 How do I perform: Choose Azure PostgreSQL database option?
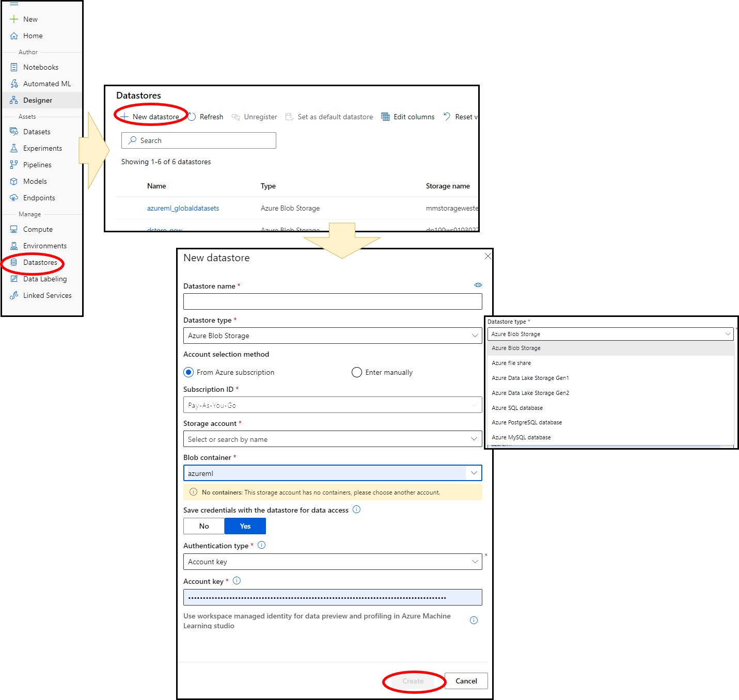[610, 422]
